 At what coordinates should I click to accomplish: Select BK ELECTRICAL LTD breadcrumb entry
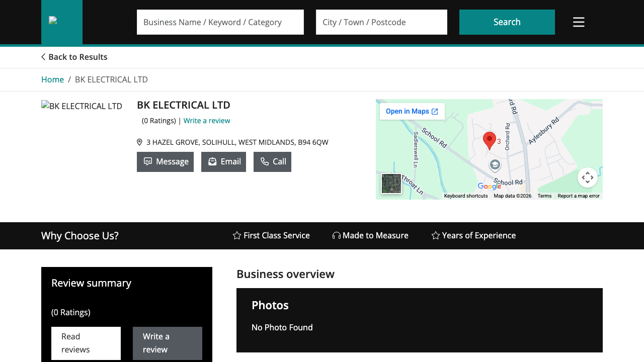tap(111, 79)
